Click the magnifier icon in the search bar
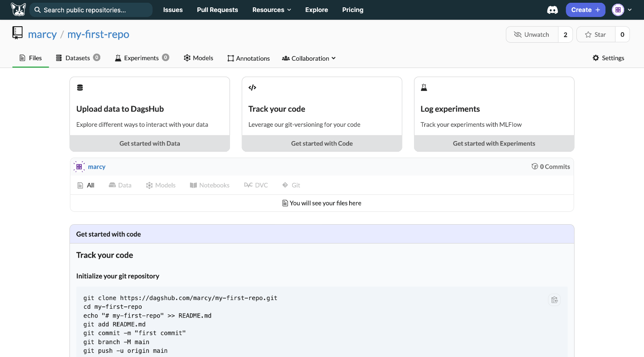644x357 pixels. tap(38, 10)
